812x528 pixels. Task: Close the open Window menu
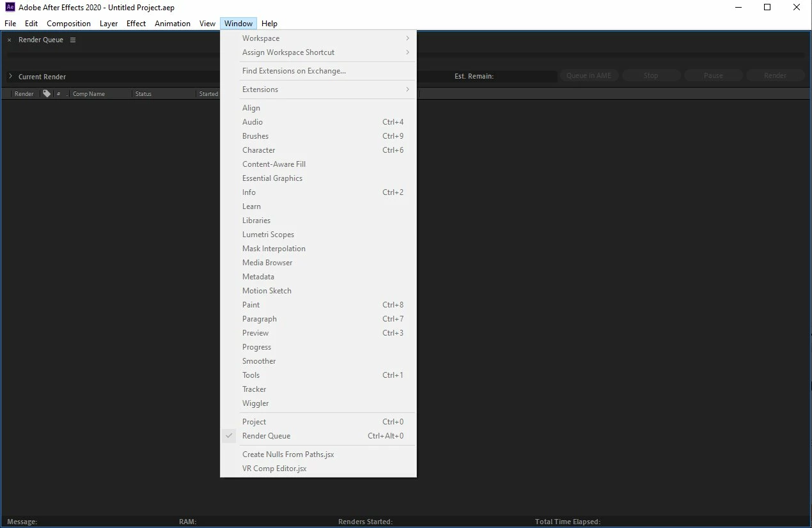tap(238, 24)
